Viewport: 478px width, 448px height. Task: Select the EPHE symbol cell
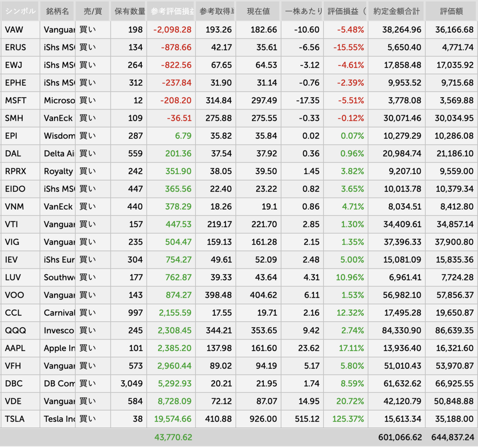point(20,83)
